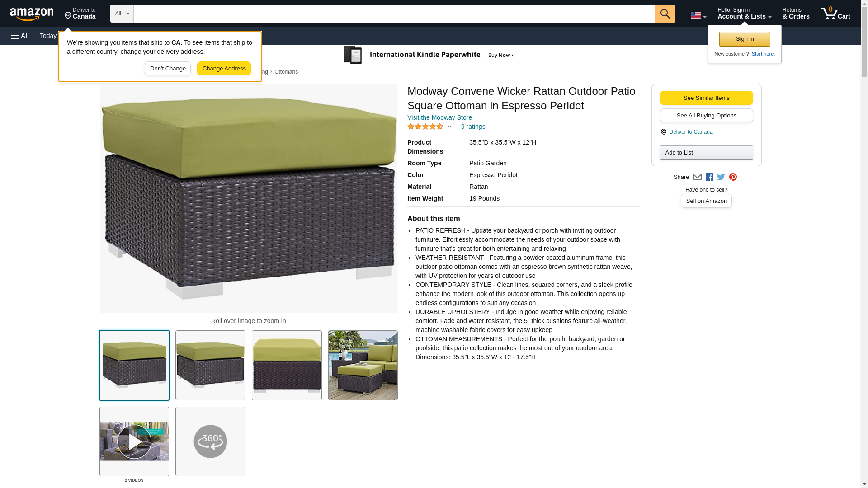The image size is (868, 488).
Task: Expand the star rating breakdown arrow
Action: [x=449, y=127]
